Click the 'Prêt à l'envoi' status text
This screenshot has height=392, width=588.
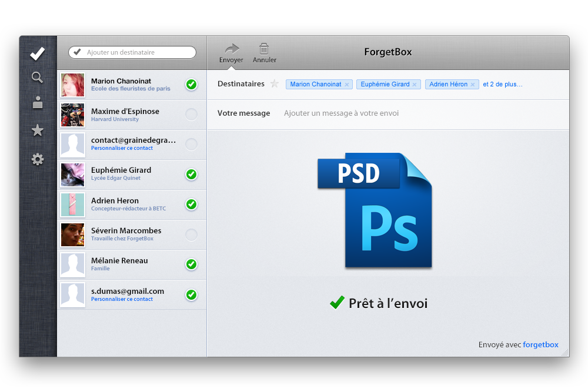pos(387,303)
